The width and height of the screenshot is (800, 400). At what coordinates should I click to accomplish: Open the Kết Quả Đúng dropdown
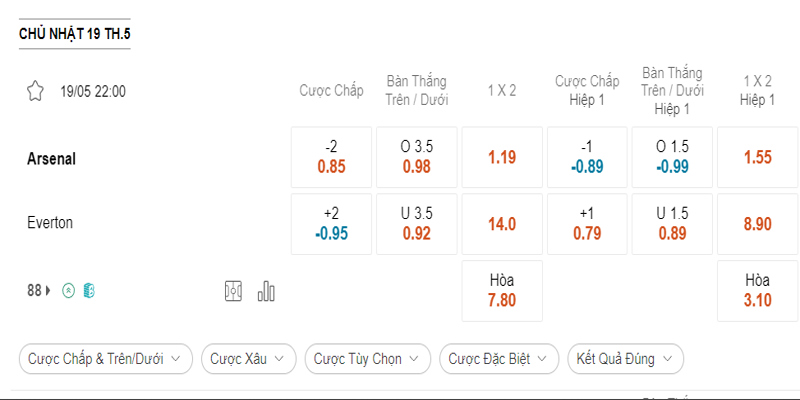pyautogui.click(x=625, y=358)
